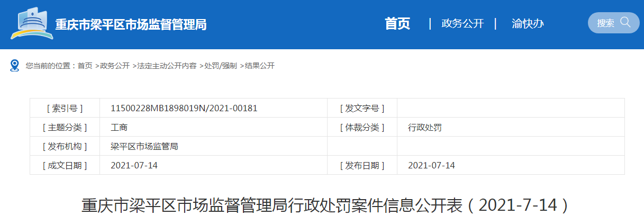Screen dimensions: 644x224
Task: Click the location pin icon
Action: [15, 66]
